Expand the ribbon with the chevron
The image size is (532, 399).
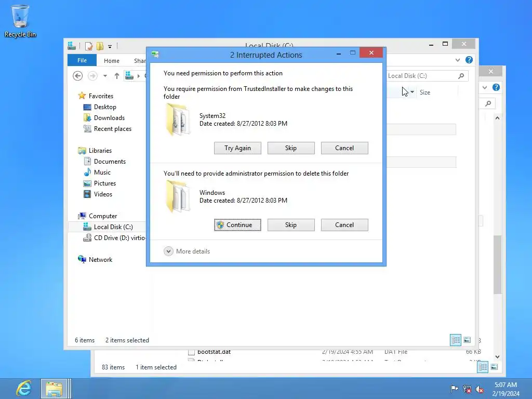(x=458, y=60)
